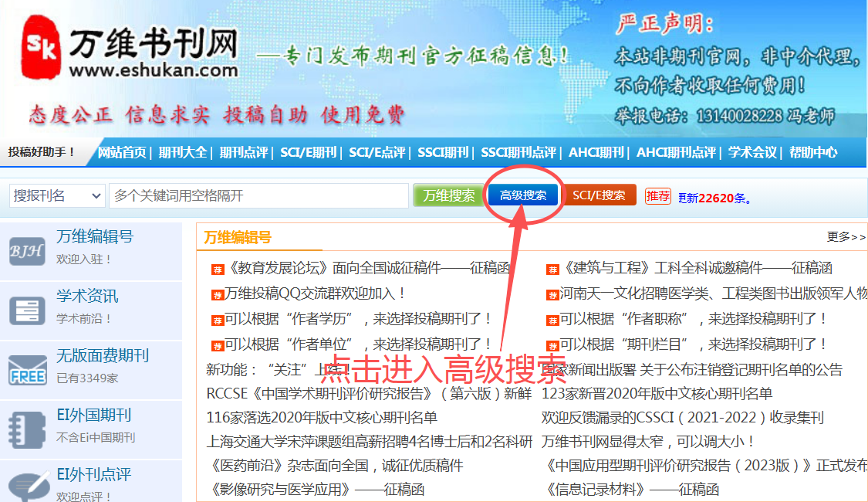Screen dimensions: 868x502
Task: Click the blue 高级搜索 button
Action: click(x=523, y=195)
